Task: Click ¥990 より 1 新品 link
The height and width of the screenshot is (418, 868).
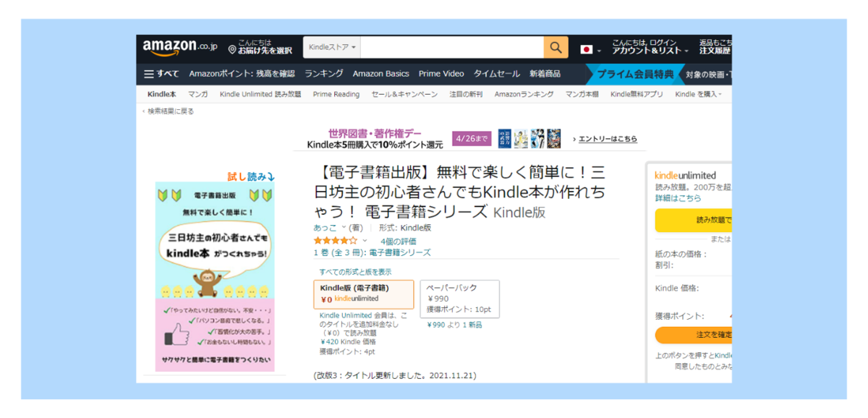Action: coord(455,325)
